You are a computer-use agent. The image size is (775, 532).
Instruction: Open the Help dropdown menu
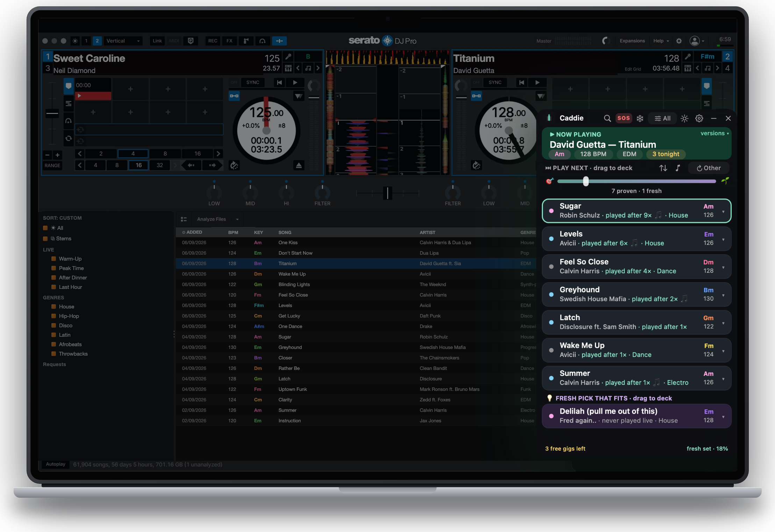[x=661, y=41]
